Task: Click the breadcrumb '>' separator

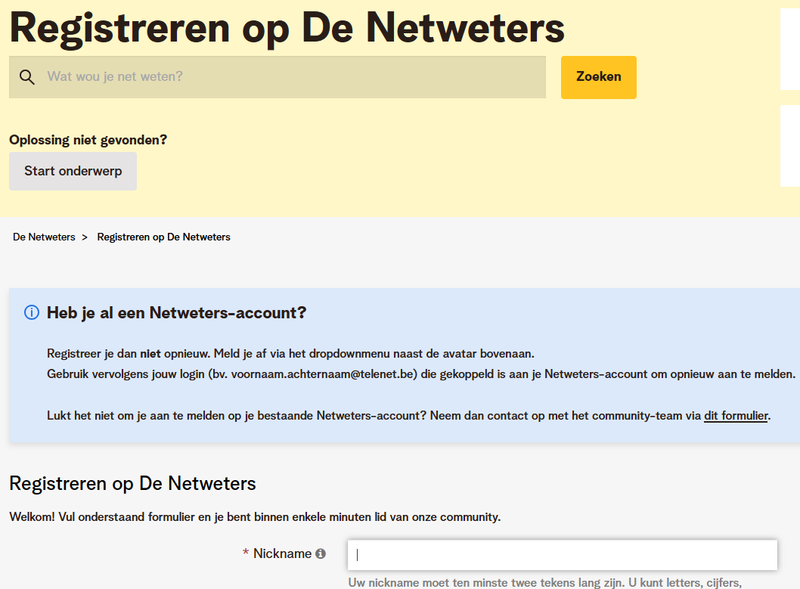Action: (85, 237)
